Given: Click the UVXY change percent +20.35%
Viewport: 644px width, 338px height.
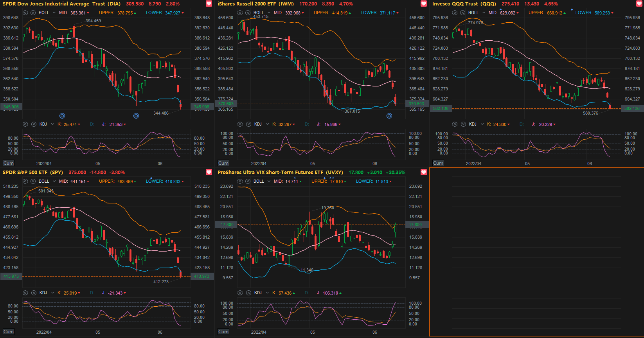Looking at the screenshot, I should point(396,173).
